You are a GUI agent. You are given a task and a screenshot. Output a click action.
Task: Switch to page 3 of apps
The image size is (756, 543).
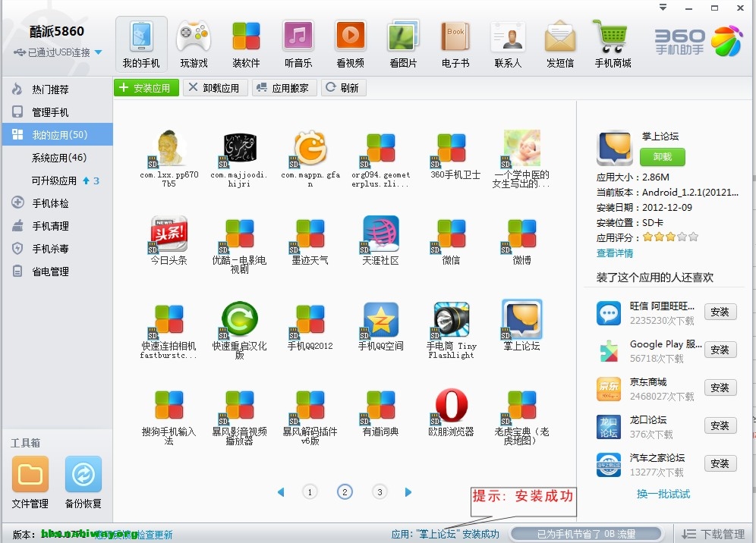click(380, 492)
